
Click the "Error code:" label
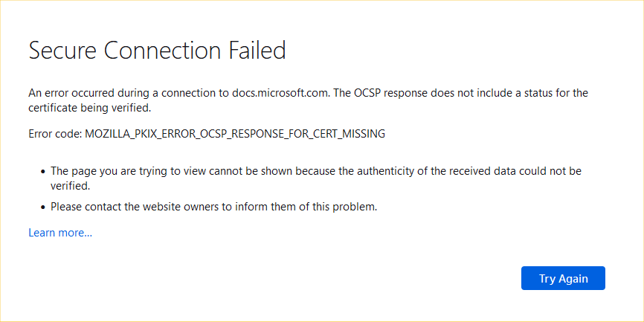[x=55, y=134]
